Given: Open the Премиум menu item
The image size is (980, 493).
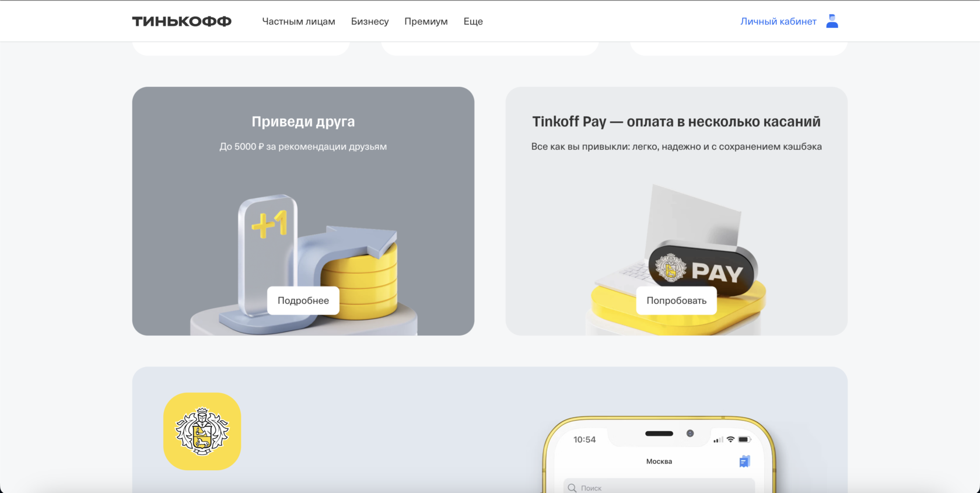Looking at the screenshot, I should pyautogui.click(x=426, y=22).
